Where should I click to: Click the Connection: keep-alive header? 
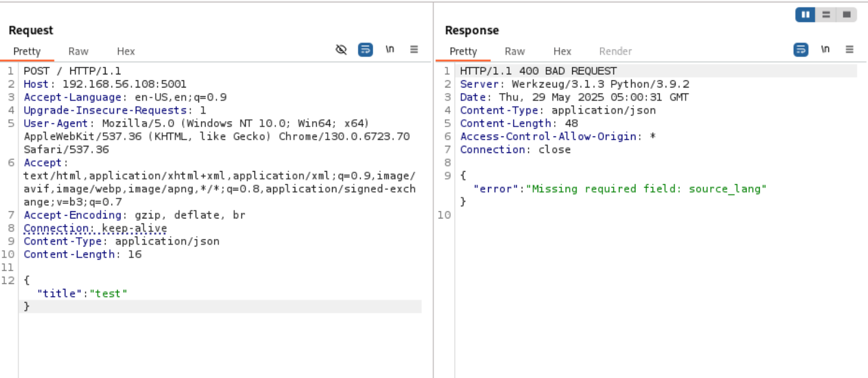tap(95, 228)
